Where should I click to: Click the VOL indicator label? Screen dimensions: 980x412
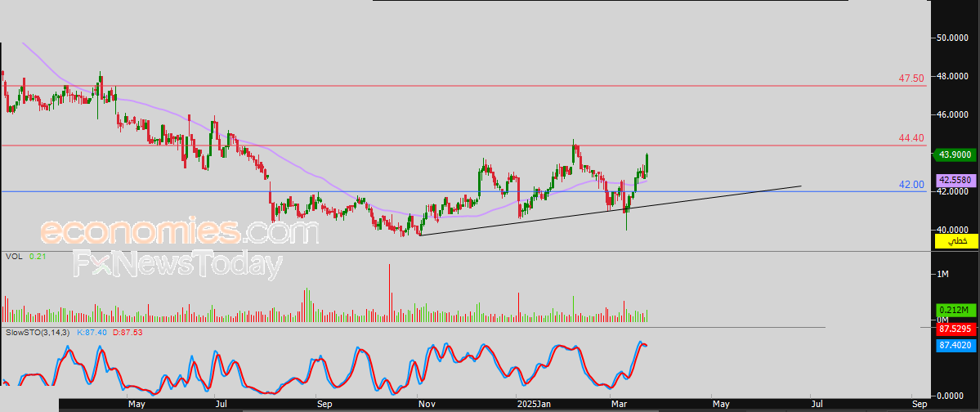click(x=13, y=257)
